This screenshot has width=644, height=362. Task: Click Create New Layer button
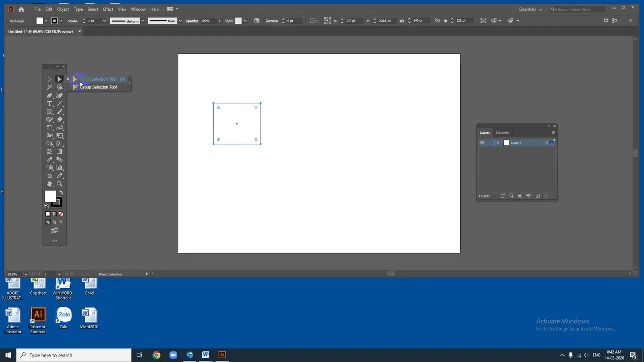click(537, 196)
